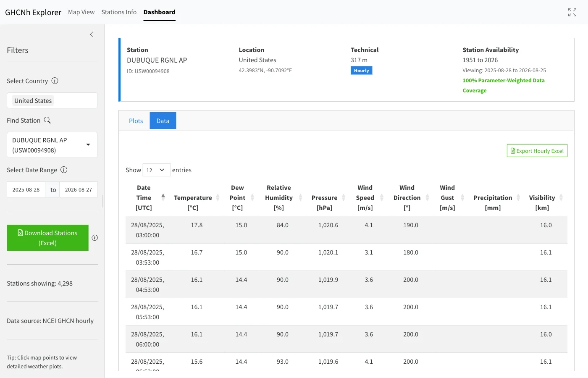Click the 28/08/2025, 03:00:00 row date
This screenshot has height=378, width=588.
(x=147, y=230)
